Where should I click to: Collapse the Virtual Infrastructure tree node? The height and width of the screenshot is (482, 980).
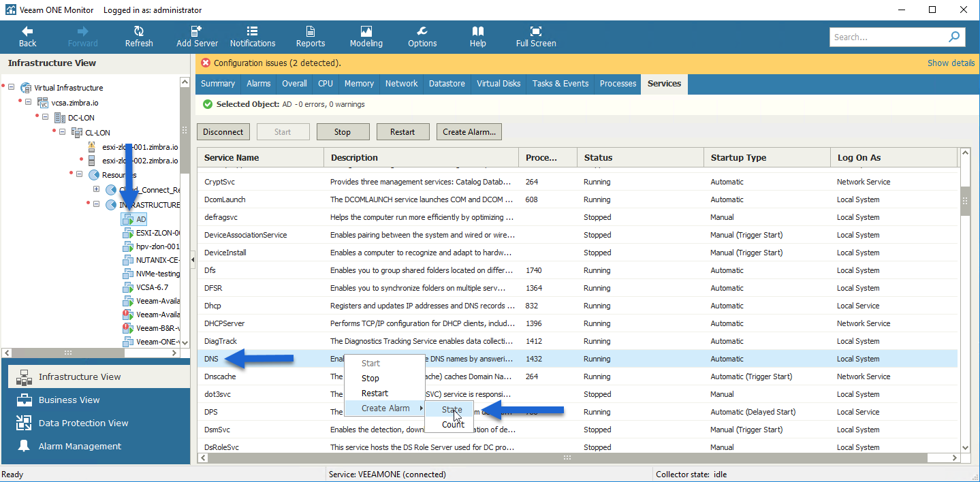pos(12,87)
